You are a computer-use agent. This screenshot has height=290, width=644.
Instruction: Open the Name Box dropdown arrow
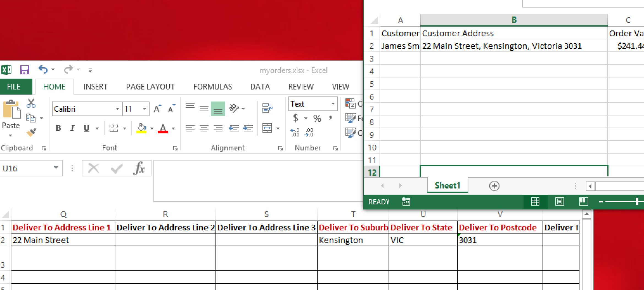pyautogui.click(x=56, y=168)
